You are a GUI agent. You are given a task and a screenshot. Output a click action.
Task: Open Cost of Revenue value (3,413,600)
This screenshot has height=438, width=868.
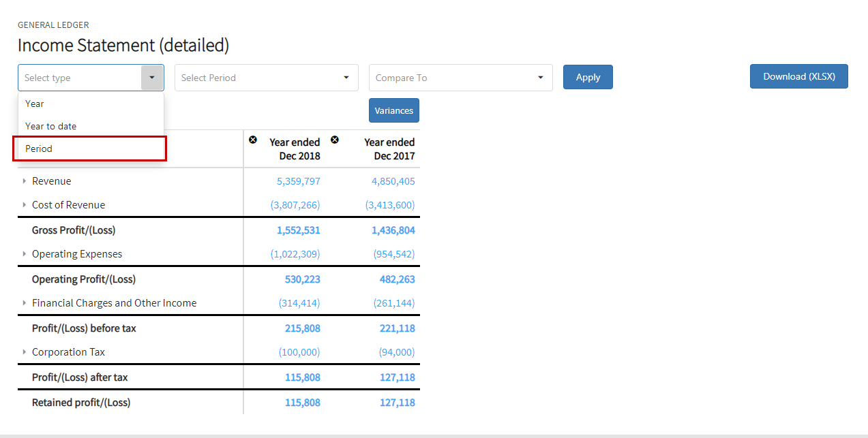390,205
